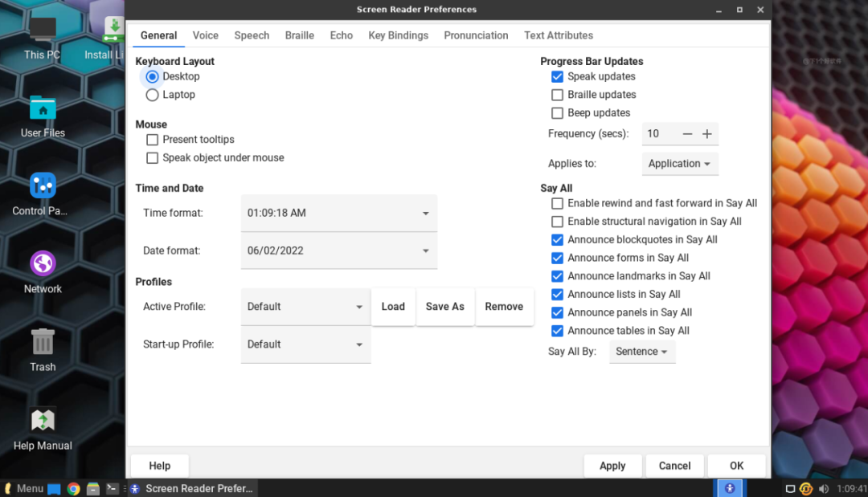Select the Laptop keyboard layout
Viewport: 868px width, 497px height.
(153, 95)
